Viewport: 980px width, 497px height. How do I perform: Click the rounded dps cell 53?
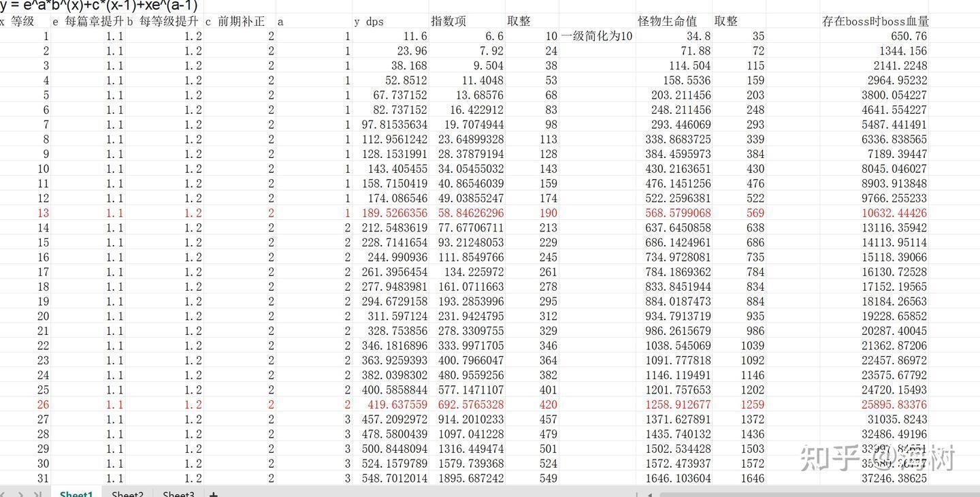click(532, 80)
